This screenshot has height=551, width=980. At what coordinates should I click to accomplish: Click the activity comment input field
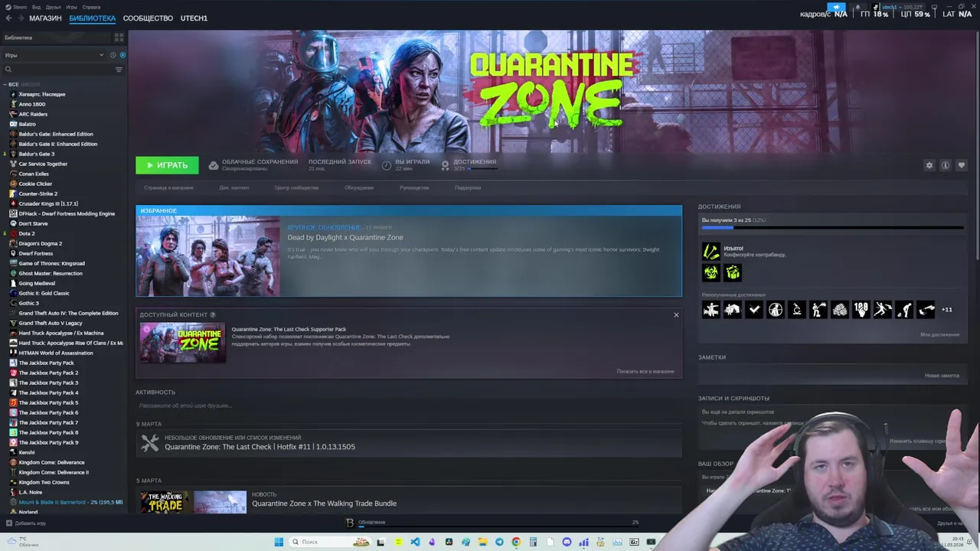409,406
